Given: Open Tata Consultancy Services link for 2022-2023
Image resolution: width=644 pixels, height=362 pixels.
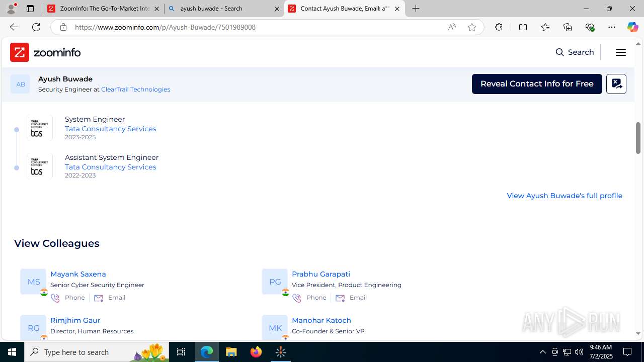Looking at the screenshot, I should [x=110, y=167].
